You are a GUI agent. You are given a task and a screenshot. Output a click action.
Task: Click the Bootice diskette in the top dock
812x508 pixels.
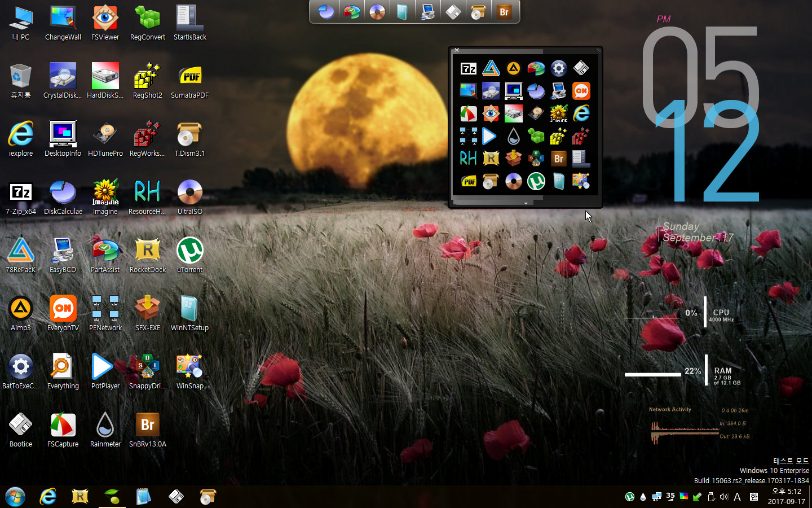(453, 11)
